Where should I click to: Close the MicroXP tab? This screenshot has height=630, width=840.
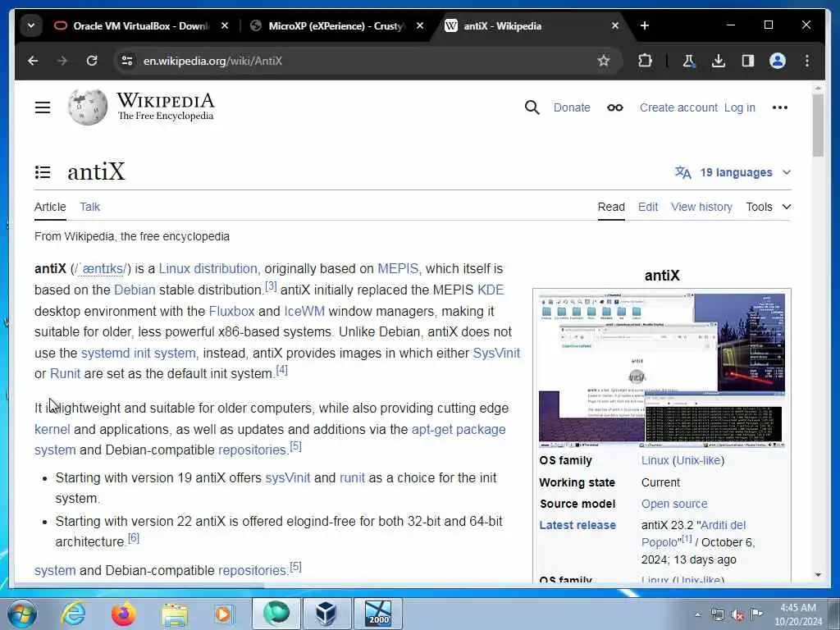click(420, 25)
